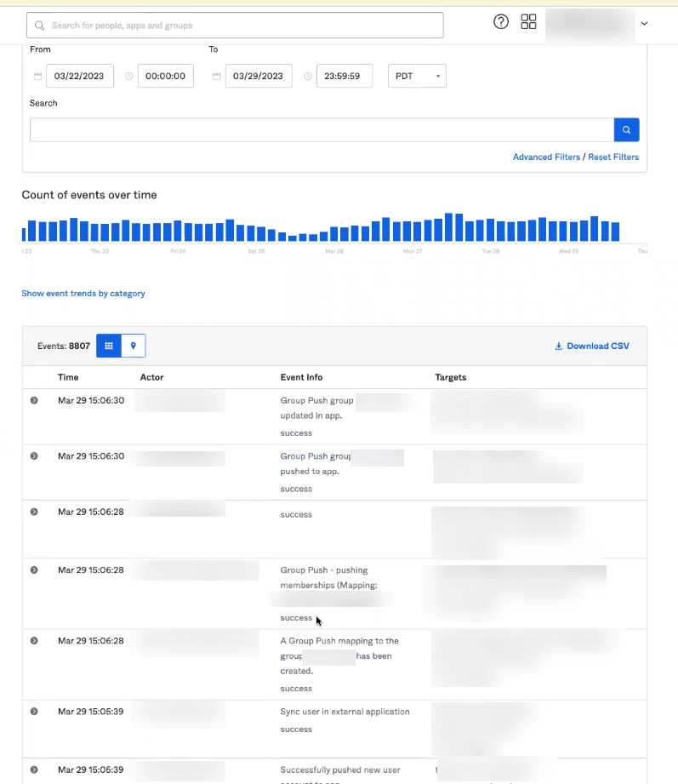
Task: Switch to table grid view of events
Action: tap(109, 346)
